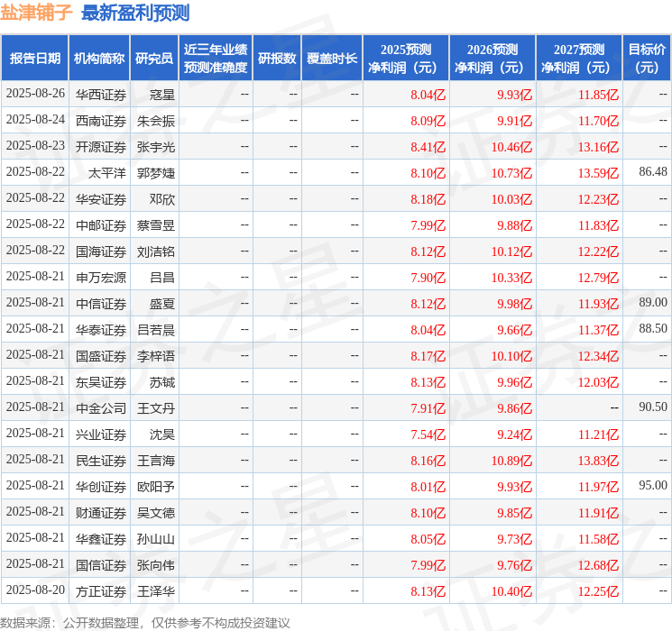Viewport: 672px width, 631px height.
Task: Select the 机构简称 column header
Action: [x=99, y=58]
